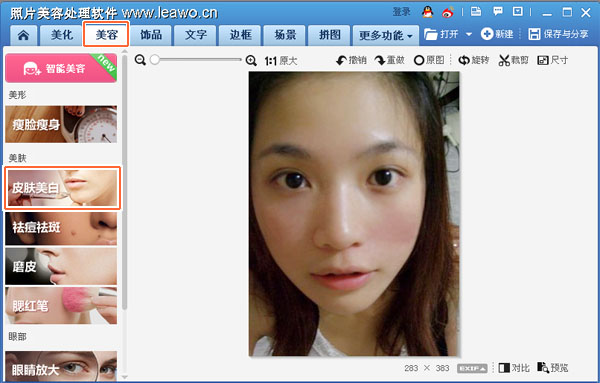Click the zoom slider handle
Viewport: 600px width, 383px height.
click(155, 59)
